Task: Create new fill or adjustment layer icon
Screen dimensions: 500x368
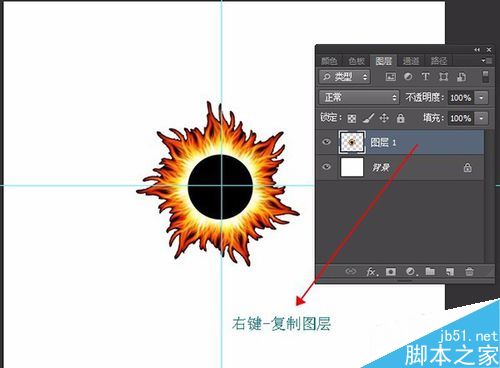Action: (411, 272)
